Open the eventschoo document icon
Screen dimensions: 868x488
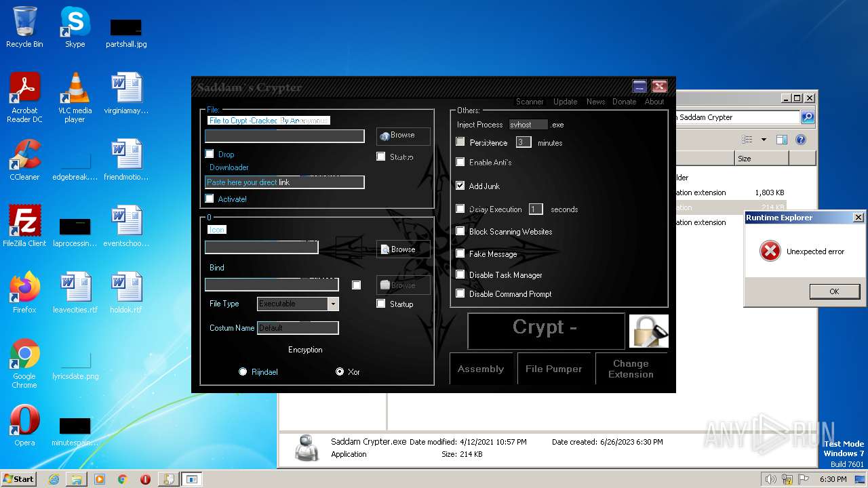126,226
